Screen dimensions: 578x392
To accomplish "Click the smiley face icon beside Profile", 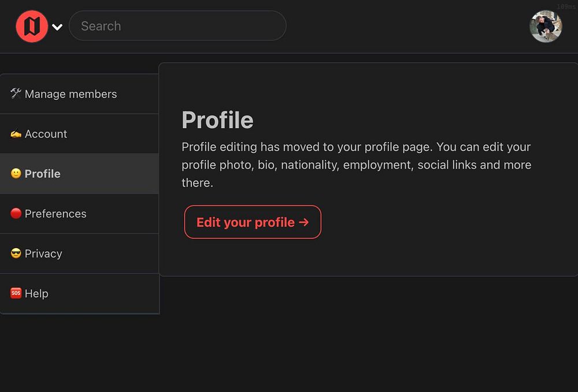I will click(16, 174).
